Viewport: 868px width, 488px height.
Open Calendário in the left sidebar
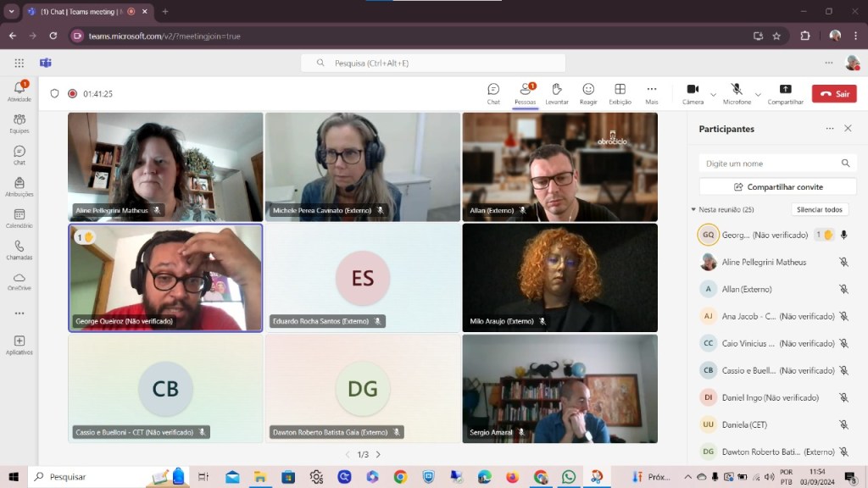19,219
